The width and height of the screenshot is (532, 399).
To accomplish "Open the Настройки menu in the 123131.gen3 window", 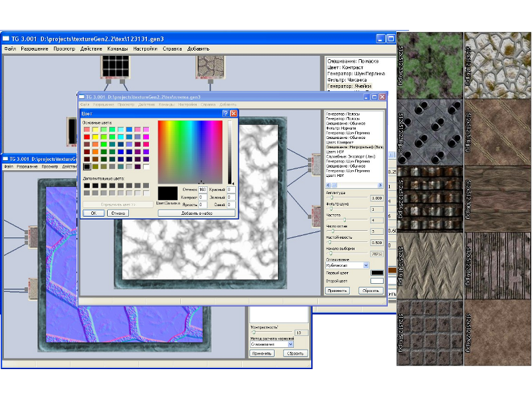I will tap(145, 49).
